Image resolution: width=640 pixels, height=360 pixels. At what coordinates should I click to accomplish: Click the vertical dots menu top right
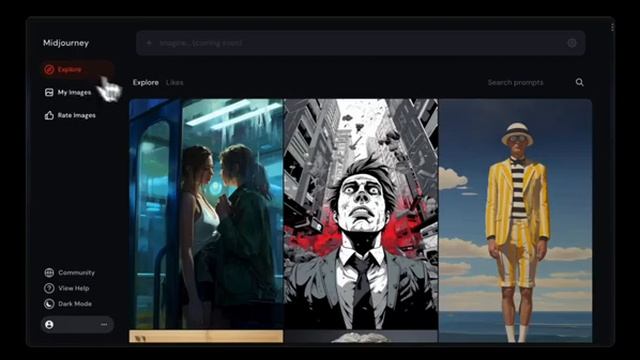point(612,27)
